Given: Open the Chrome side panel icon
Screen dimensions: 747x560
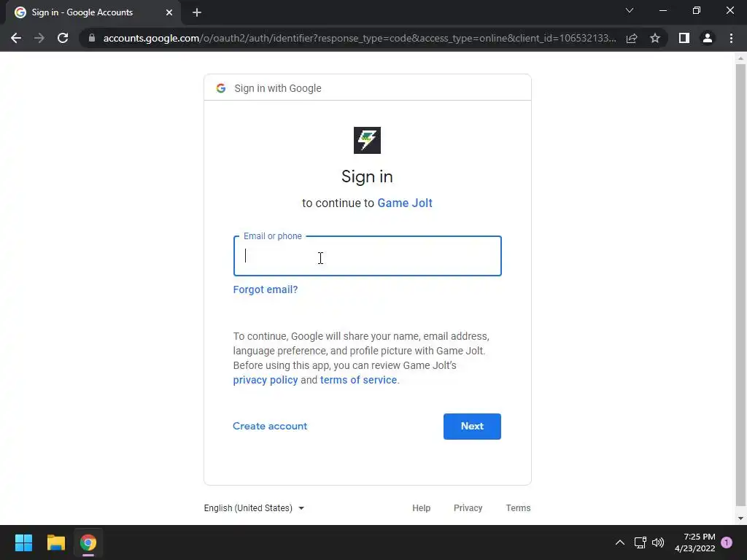Looking at the screenshot, I should pos(684,38).
